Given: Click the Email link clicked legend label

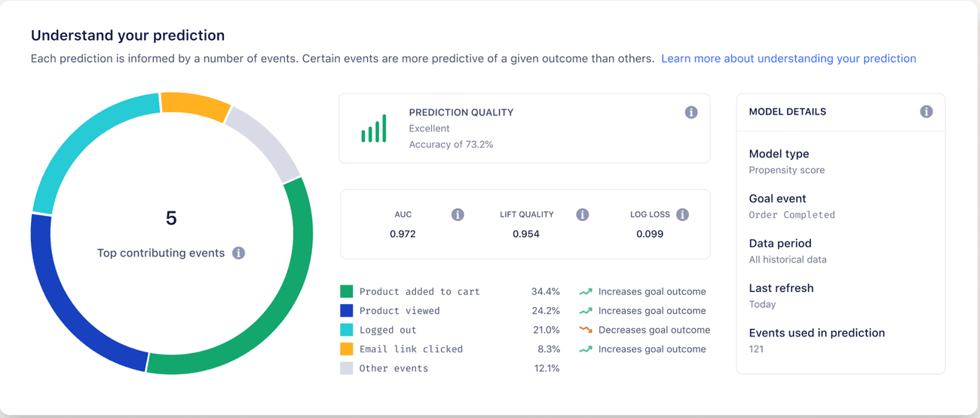Looking at the screenshot, I should click(411, 349).
